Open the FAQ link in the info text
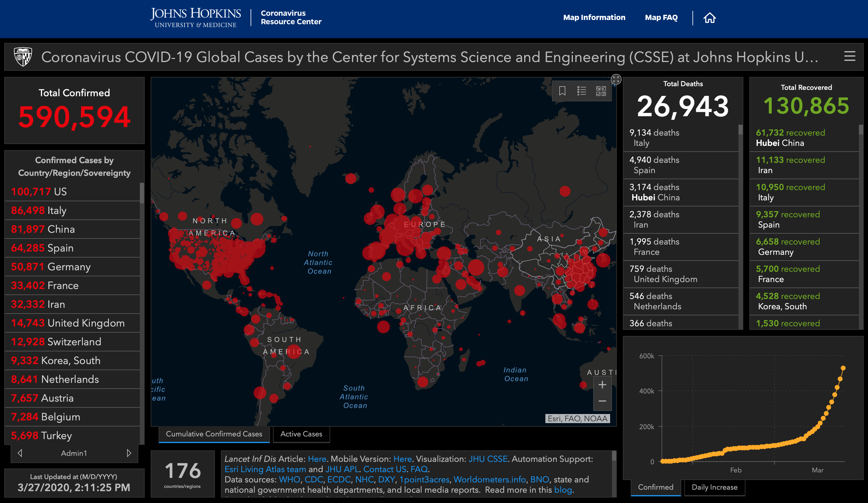This screenshot has width=868, height=503. tap(419, 469)
